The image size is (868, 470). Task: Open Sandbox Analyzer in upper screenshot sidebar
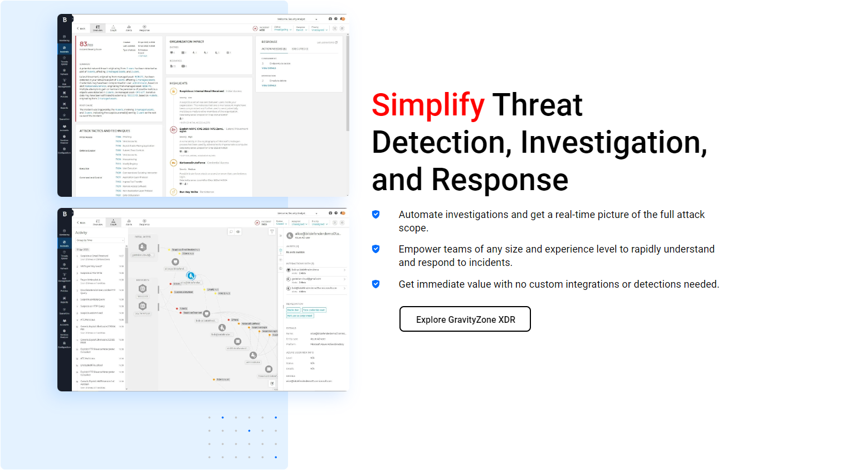[65, 139]
